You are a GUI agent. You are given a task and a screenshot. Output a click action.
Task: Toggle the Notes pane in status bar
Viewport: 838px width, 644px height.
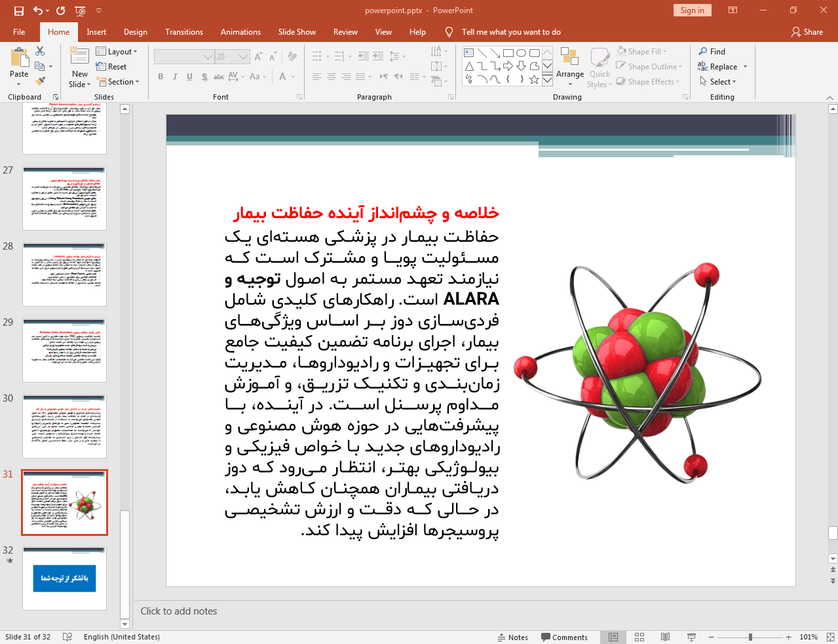(x=512, y=637)
